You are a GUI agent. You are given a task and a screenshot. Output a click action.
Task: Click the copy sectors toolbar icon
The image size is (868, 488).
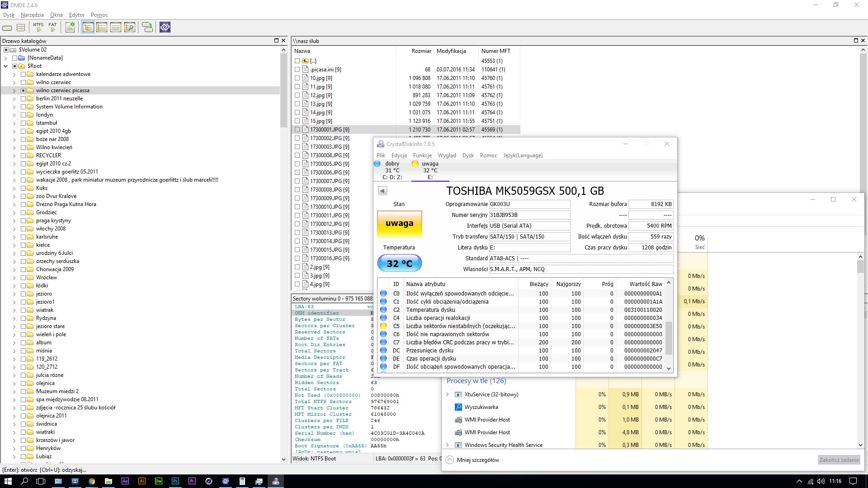[147, 28]
